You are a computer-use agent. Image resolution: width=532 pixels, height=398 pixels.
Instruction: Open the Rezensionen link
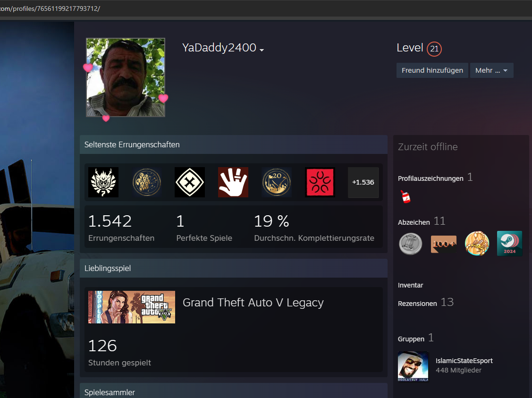coord(417,304)
